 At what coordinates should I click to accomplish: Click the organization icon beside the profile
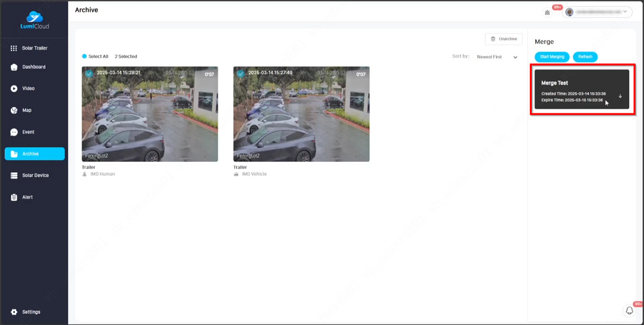(547, 12)
